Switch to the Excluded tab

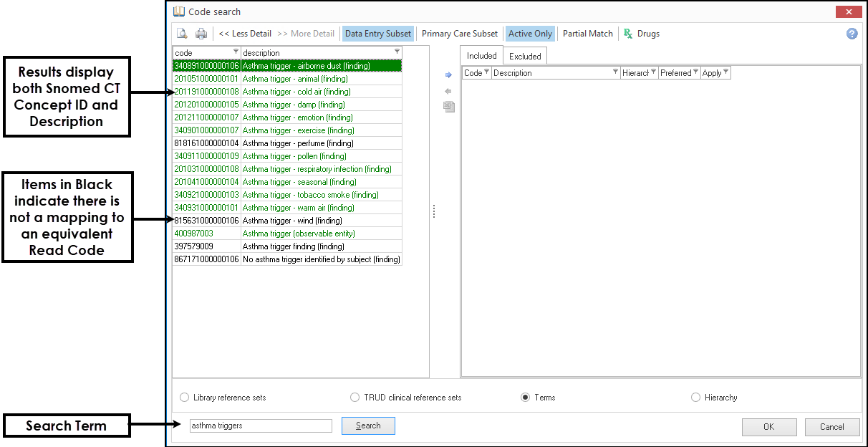[x=525, y=56]
